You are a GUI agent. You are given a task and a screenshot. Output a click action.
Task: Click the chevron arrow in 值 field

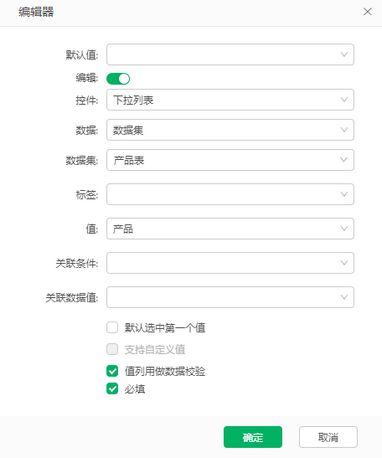click(344, 228)
